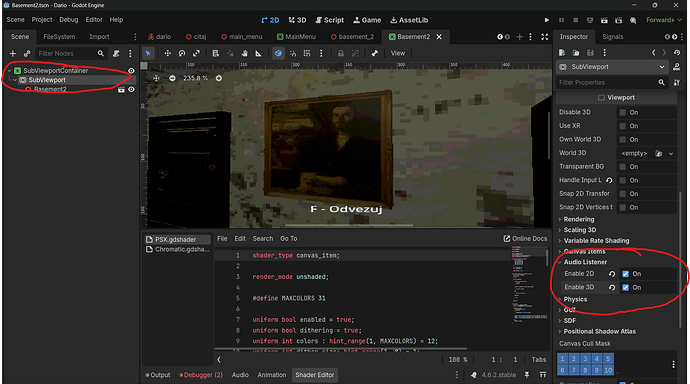Select the Scale Mode tool

click(x=196, y=53)
